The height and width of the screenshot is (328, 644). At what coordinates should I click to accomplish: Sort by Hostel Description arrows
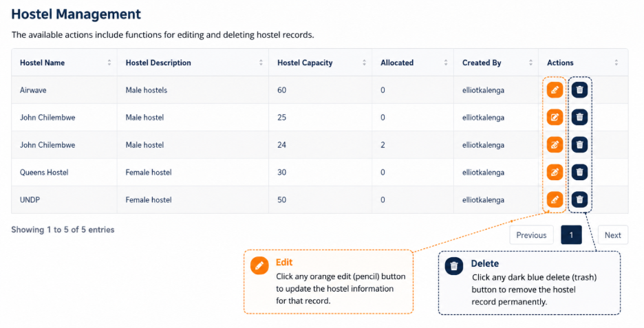pyautogui.click(x=261, y=63)
